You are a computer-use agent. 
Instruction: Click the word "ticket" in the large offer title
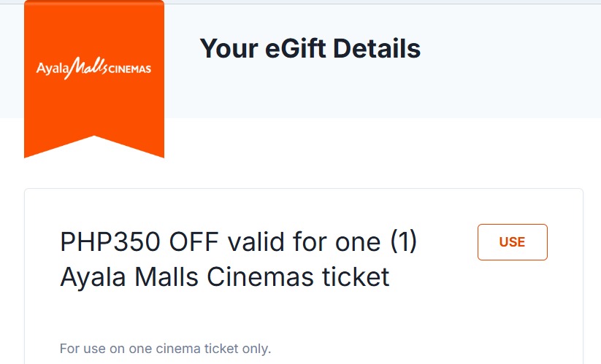coord(353,278)
